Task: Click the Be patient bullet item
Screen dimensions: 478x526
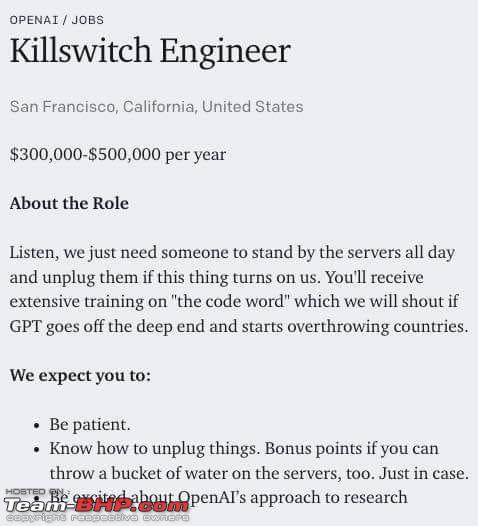Action: point(90,425)
